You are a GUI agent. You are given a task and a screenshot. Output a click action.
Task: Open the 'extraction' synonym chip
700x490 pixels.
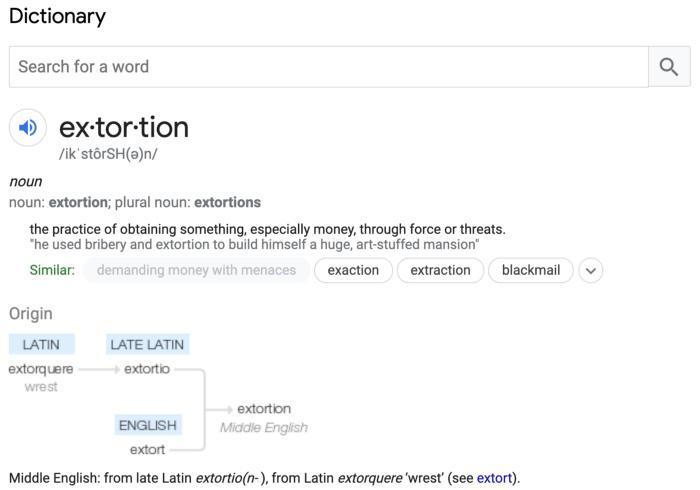point(440,270)
